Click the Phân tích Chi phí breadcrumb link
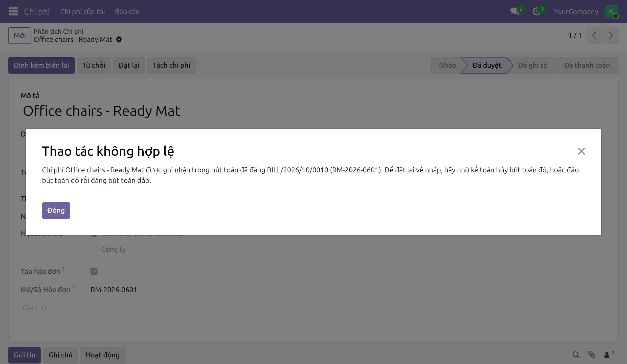This screenshot has height=364, width=627. click(x=58, y=31)
